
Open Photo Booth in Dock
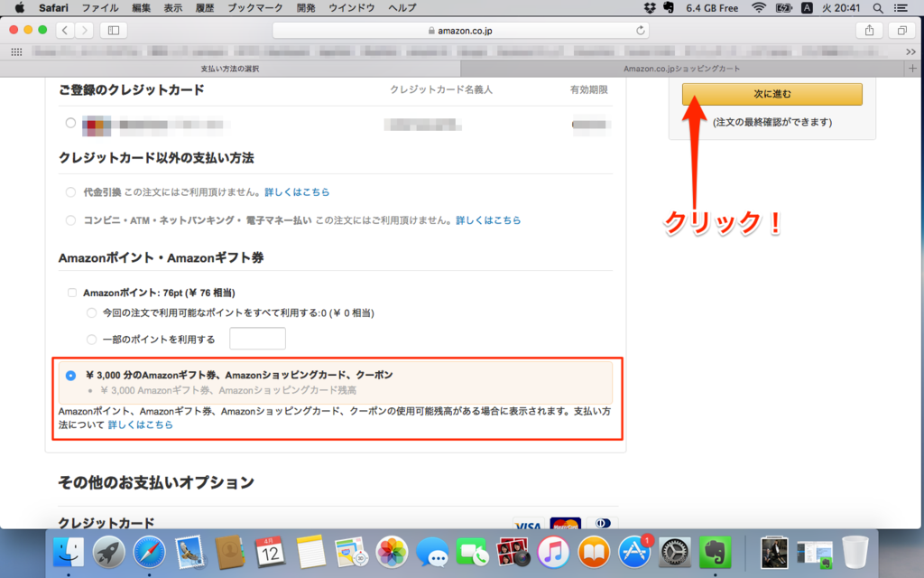point(513,553)
